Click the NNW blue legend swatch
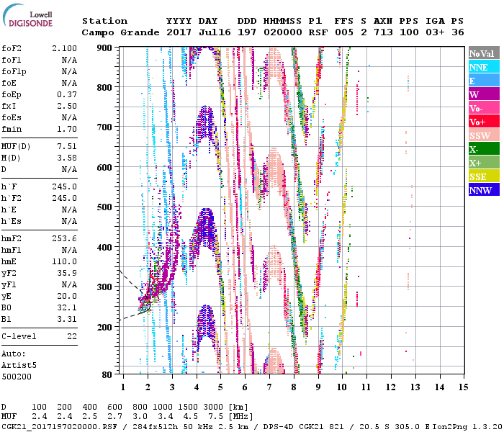This screenshot has width=504, height=432. coord(484,190)
